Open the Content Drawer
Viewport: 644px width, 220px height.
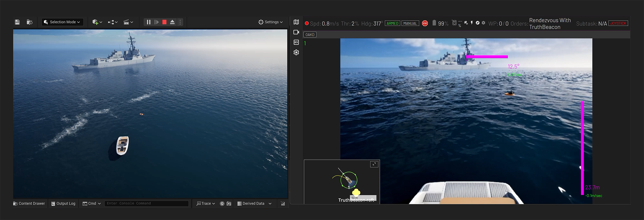(29, 204)
